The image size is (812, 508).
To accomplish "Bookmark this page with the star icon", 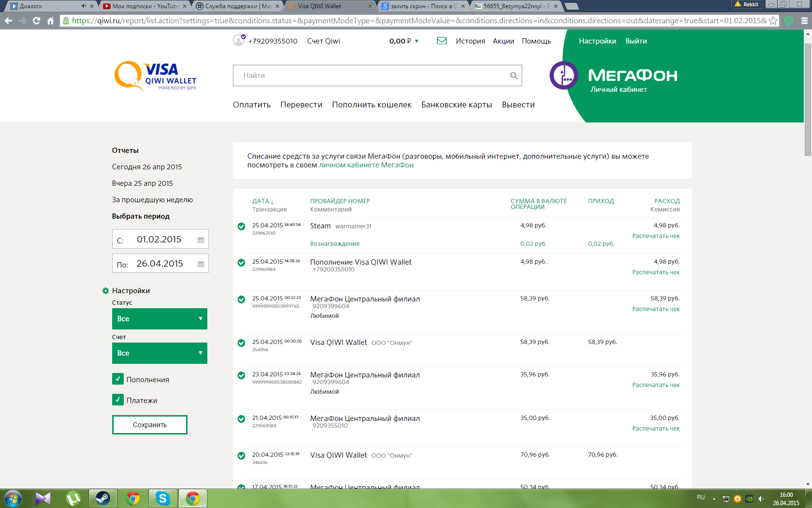I will coord(773,21).
